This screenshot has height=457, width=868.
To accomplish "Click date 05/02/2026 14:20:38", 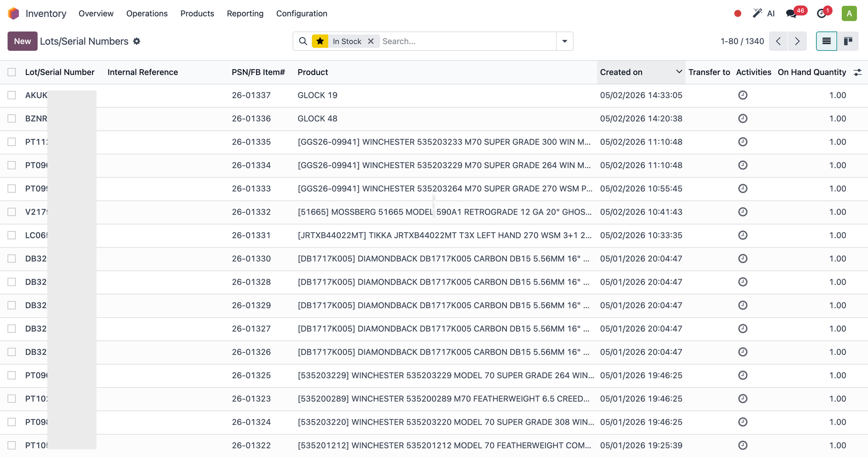I will (641, 119).
